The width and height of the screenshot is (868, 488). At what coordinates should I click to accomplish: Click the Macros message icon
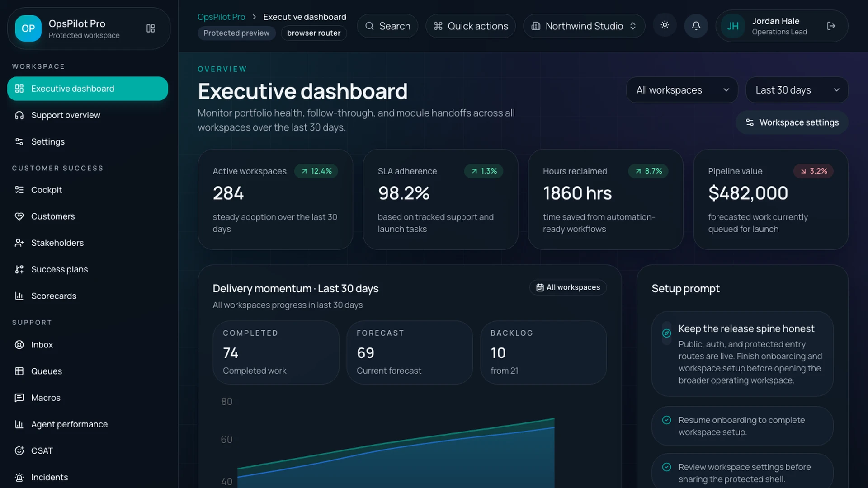[19, 398]
